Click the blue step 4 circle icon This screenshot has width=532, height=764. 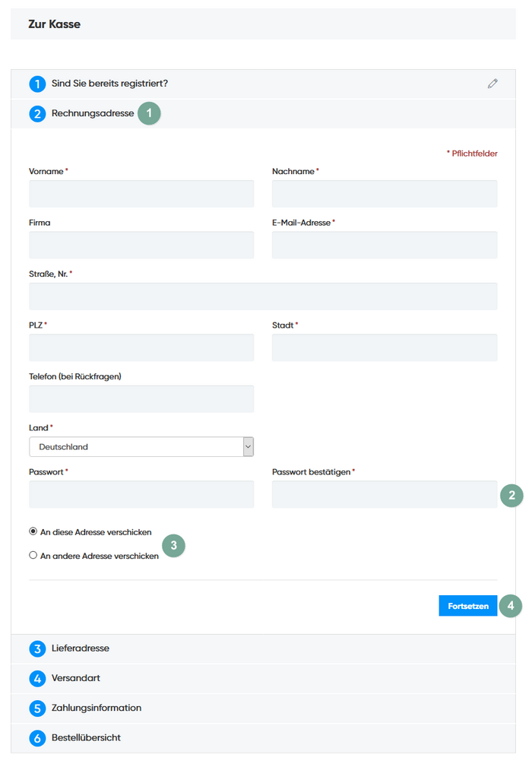[37, 678]
